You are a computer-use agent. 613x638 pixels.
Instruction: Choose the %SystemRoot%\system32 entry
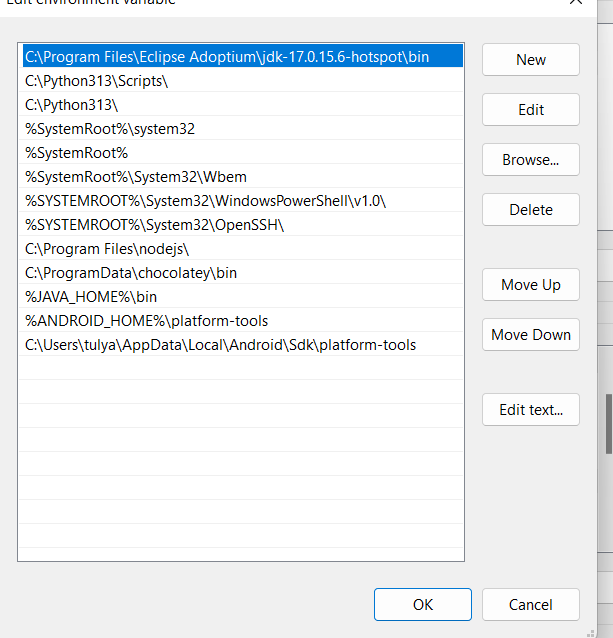click(110, 129)
